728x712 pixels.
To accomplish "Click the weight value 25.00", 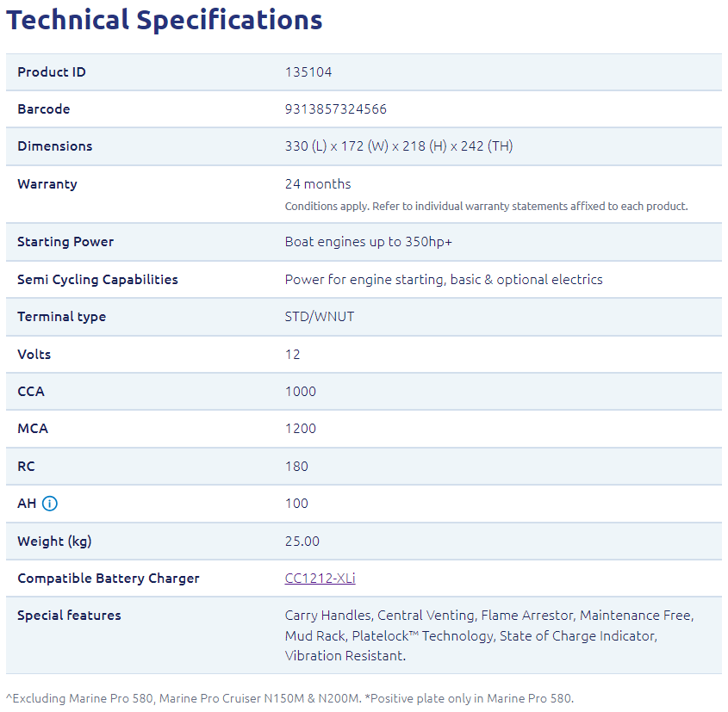I will coord(302,542).
